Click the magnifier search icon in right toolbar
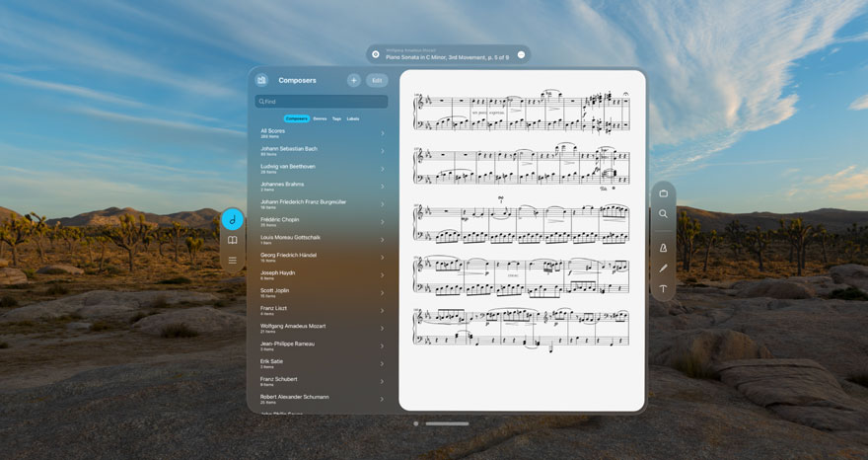868x460 pixels. click(663, 214)
